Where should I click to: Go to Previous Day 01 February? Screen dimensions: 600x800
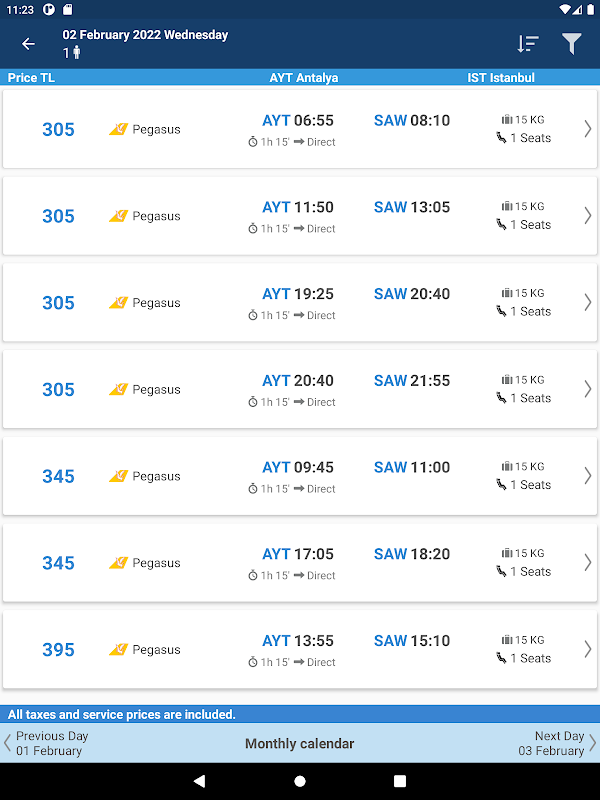pos(50,743)
